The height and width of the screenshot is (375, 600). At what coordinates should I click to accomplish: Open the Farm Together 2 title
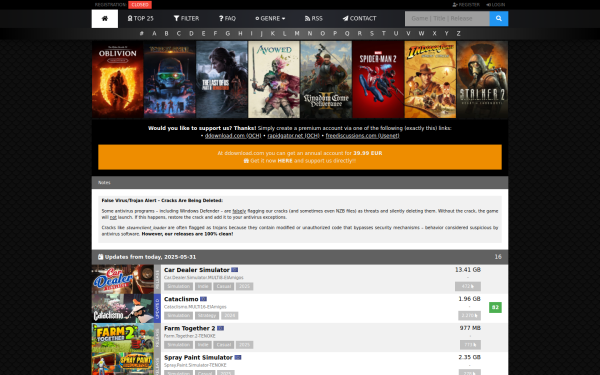[x=189, y=328]
